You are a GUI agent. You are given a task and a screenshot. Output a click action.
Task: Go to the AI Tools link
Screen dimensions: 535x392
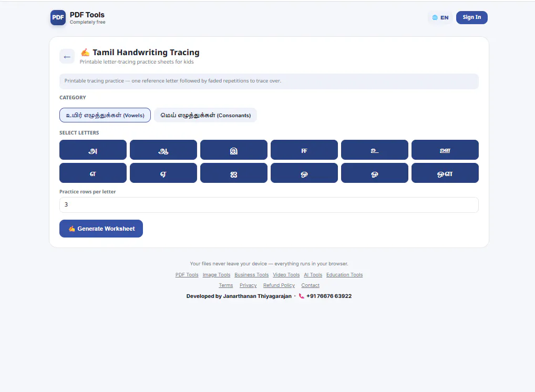pyautogui.click(x=313, y=275)
